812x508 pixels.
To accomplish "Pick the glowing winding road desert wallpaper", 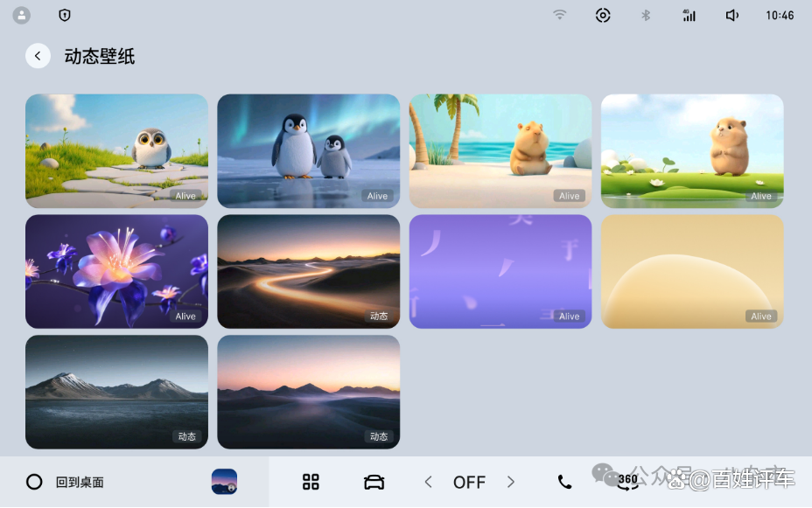I will coord(309,272).
